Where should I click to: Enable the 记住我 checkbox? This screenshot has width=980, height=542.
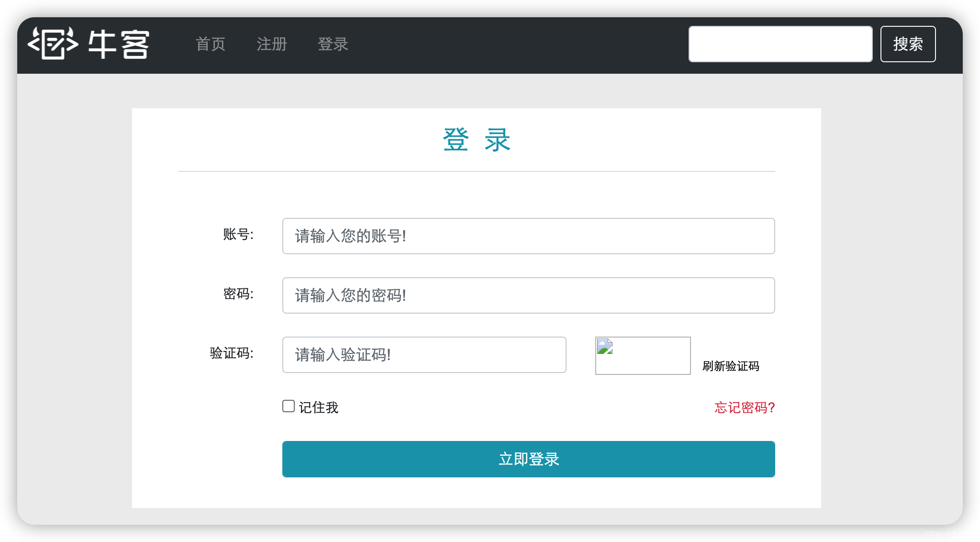click(288, 406)
